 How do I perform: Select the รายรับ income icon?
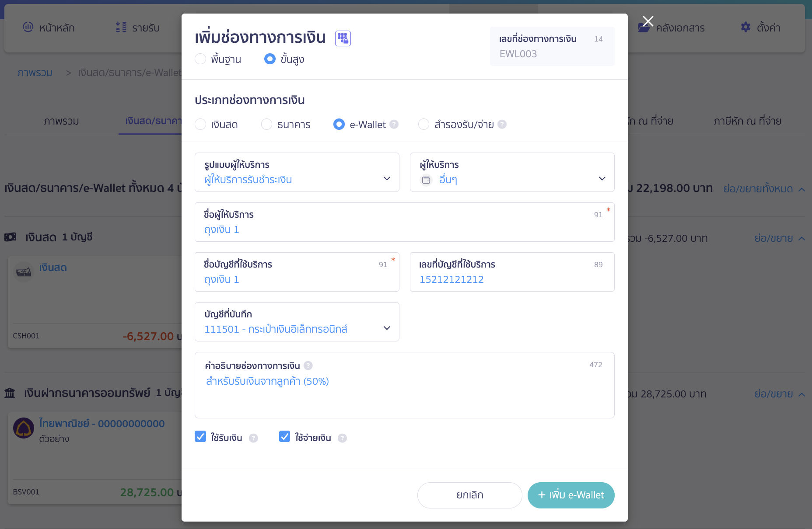(x=120, y=27)
